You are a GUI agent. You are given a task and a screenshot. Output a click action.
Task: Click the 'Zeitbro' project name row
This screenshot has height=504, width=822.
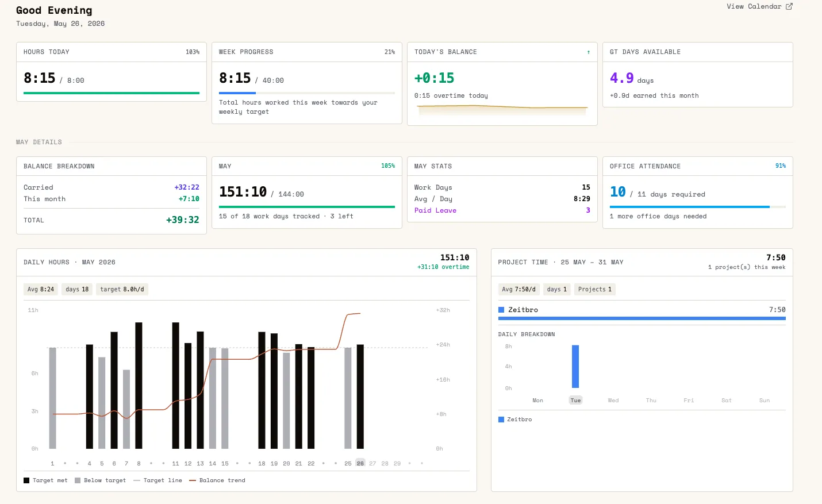(642, 310)
